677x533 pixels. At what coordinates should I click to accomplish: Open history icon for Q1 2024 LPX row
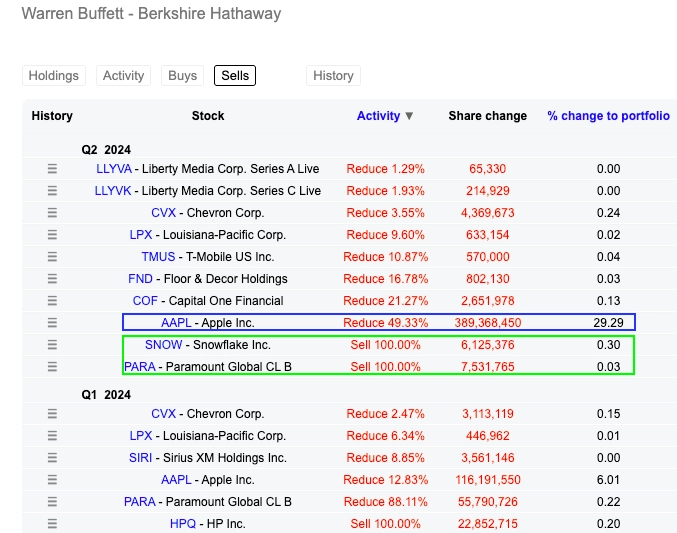tap(52, 435)
